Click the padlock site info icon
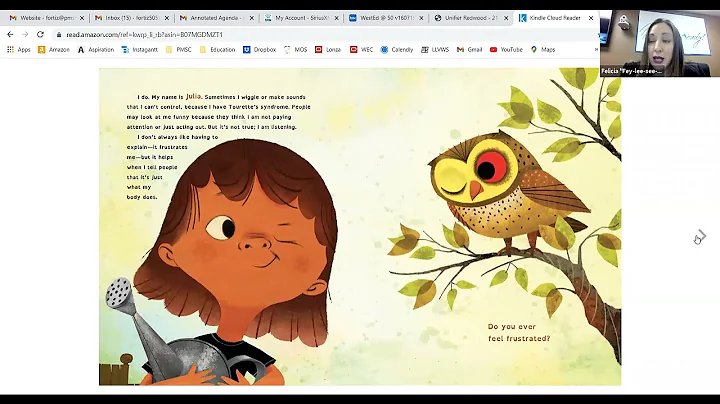Image resolution: width=720 pixels, height=404 pixels. [x=59, y=35]
